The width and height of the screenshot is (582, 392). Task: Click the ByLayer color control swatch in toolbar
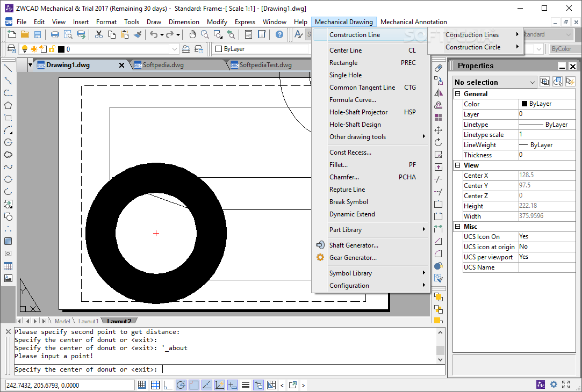click(219, 49)
